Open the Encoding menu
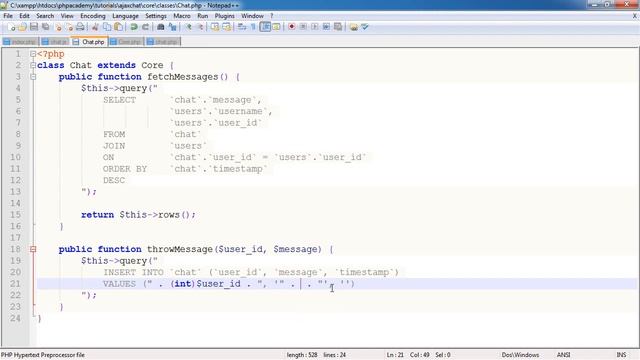Image resolution: width=640 pixels, height=360 pixels. pyautogui.click(x=93, y=16)
